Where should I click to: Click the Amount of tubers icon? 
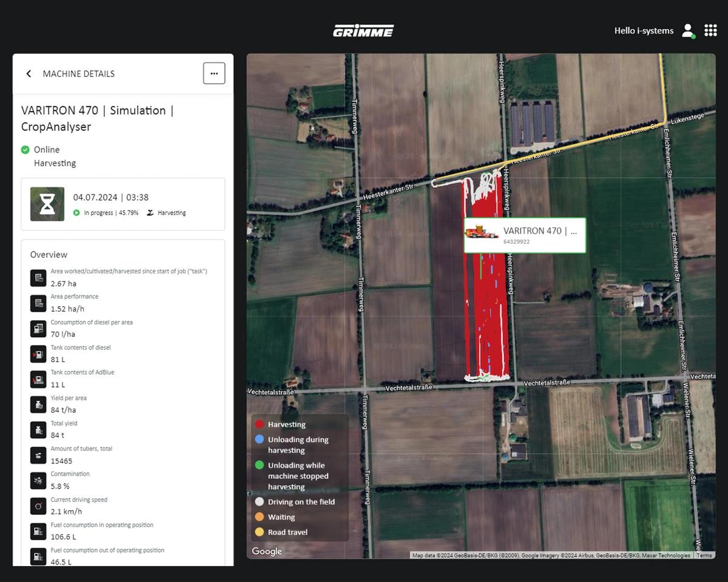click(x=38, y=455)
